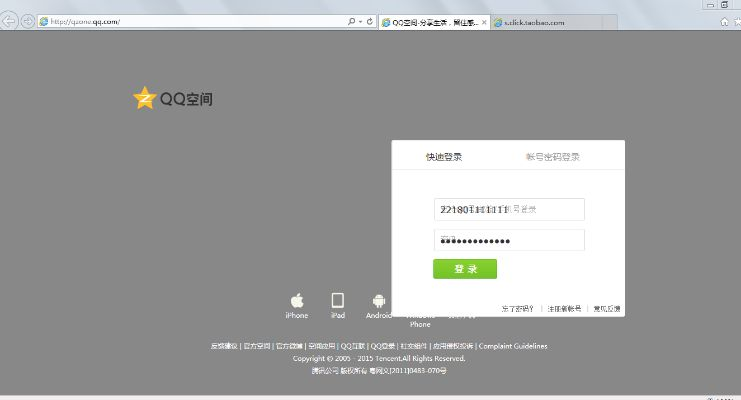Viewport: 741px width, 400px height.
Task: Click the Android robot icon
Action: [x=379, y=301]
